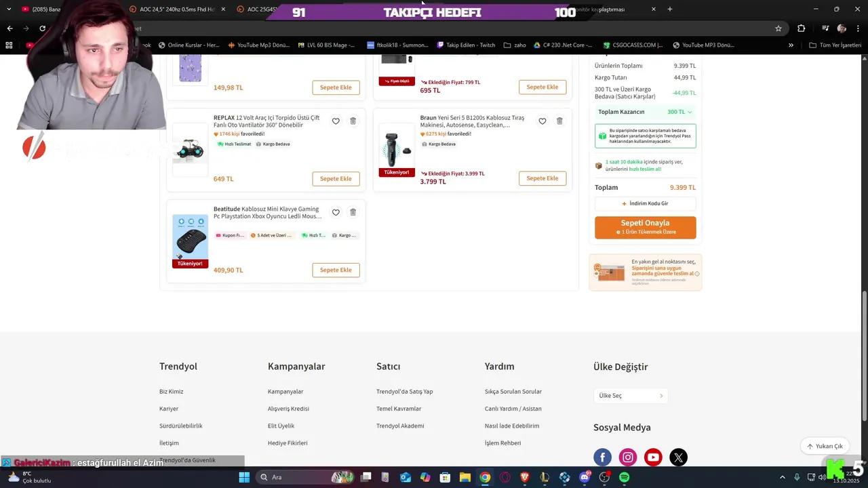Open Outlook from the taskbar

point(406,477)
